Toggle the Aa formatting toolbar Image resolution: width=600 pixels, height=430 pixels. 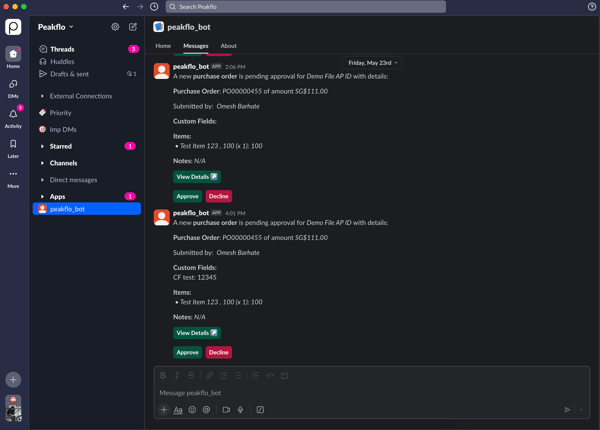[178, 410]
